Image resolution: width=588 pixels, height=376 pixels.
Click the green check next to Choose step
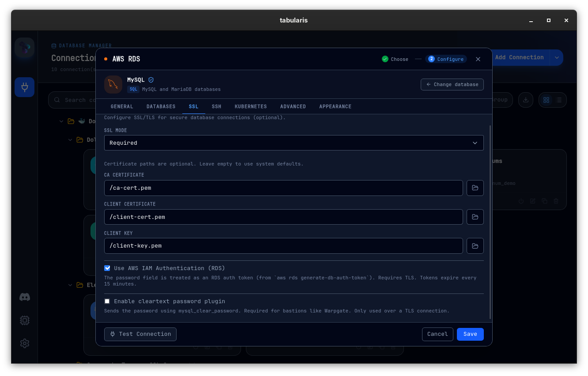[x=385, y=59]
